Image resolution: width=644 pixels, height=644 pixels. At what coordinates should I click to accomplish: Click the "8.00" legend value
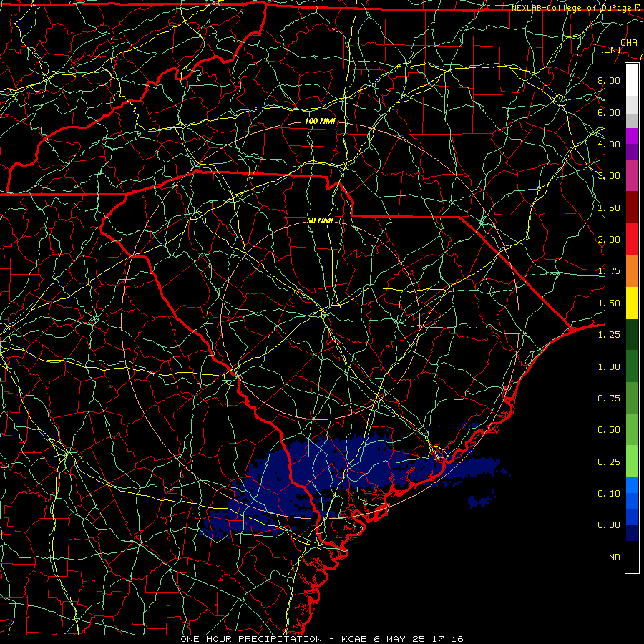click(609, 80)
